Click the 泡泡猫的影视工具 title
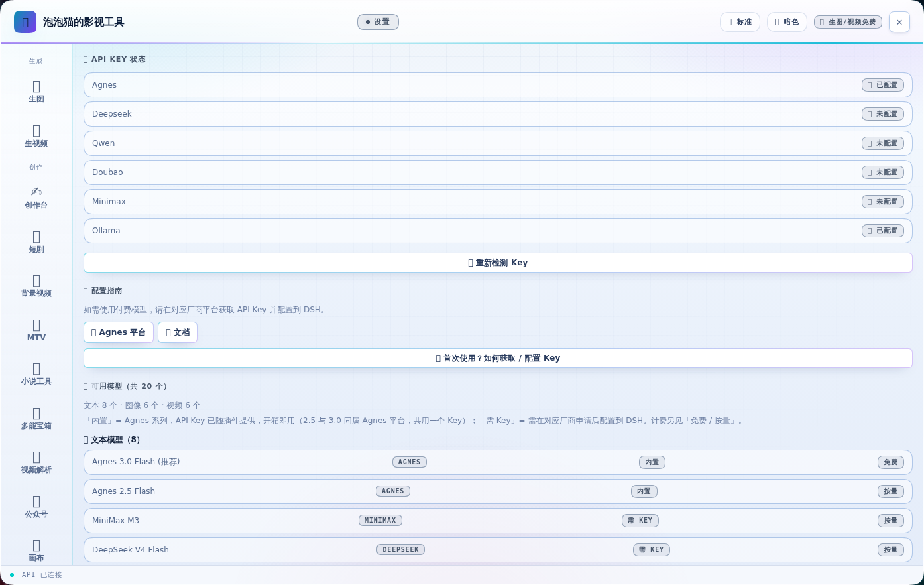 [84, 22]
